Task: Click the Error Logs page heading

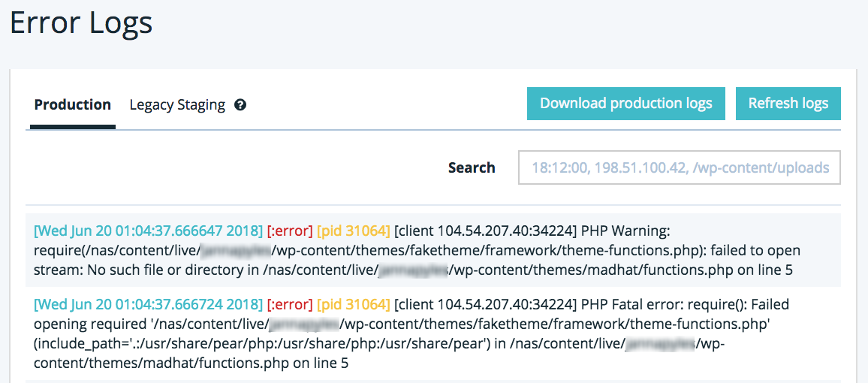Action: [81, 23]
